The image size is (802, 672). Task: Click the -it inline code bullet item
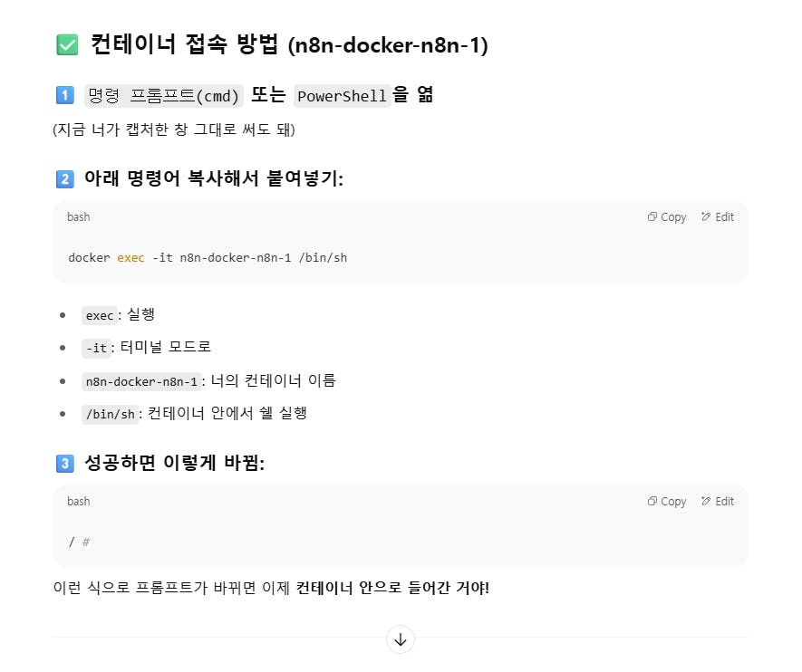pyautogui.click(x=96, y=348)
